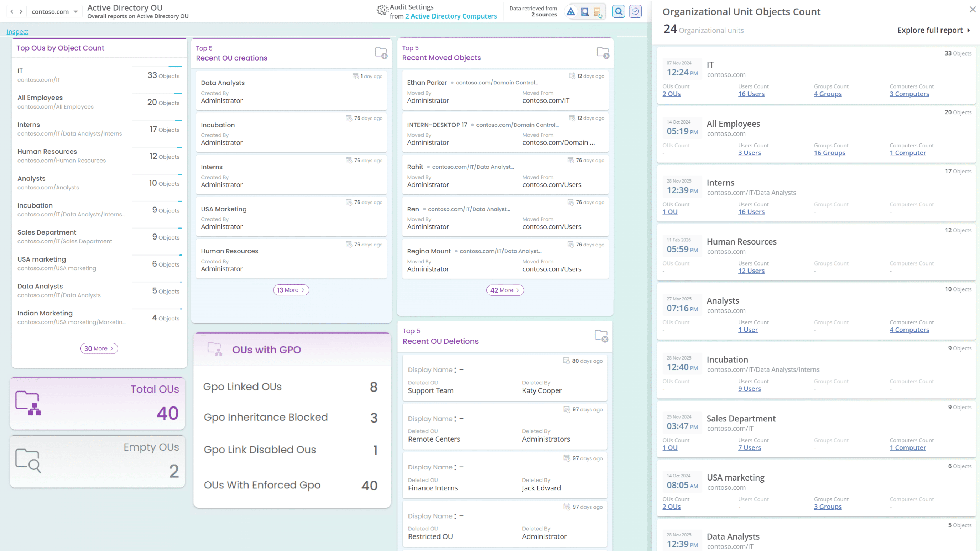Click the Recent OU Deletions folder icon

coord(601,336)
